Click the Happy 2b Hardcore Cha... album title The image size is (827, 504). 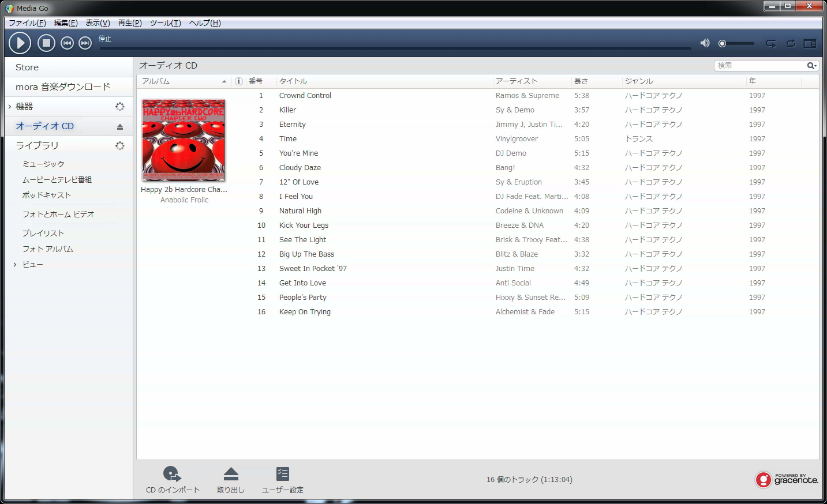coord(184,189)
